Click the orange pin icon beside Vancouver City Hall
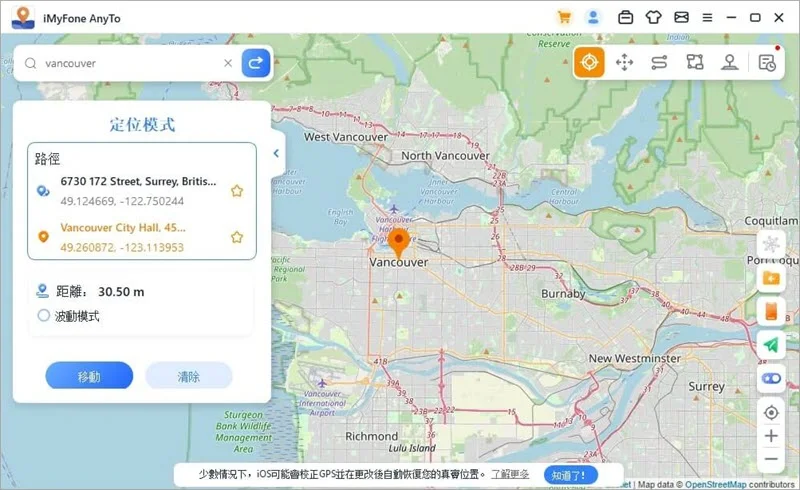 (x=43, y=237)
